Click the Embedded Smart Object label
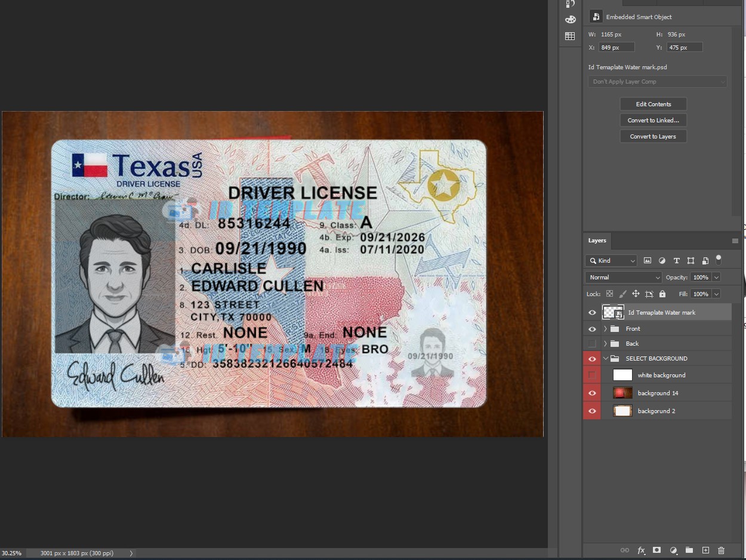Viewport: 746px width, 560px height. (639, 17)
